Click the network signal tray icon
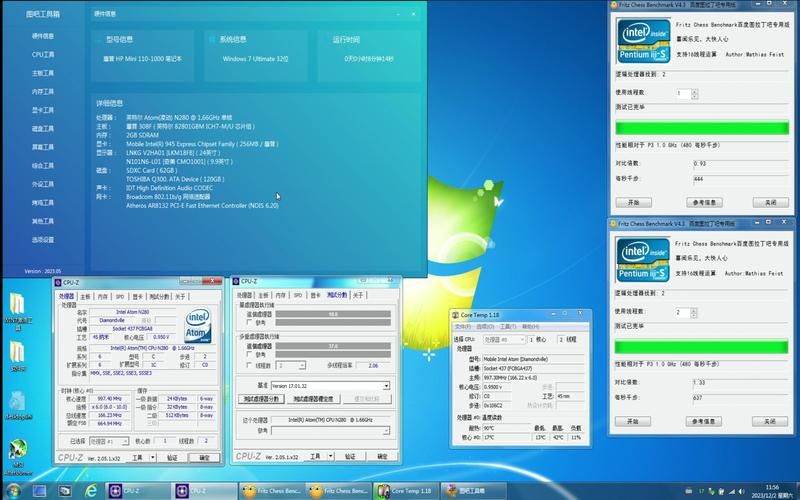 tap(731, 492)
